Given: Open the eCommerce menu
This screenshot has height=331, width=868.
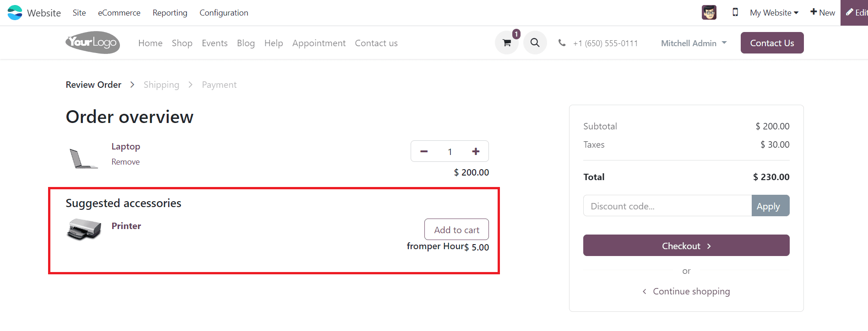Looking at the screenshot, I should 119,13.
